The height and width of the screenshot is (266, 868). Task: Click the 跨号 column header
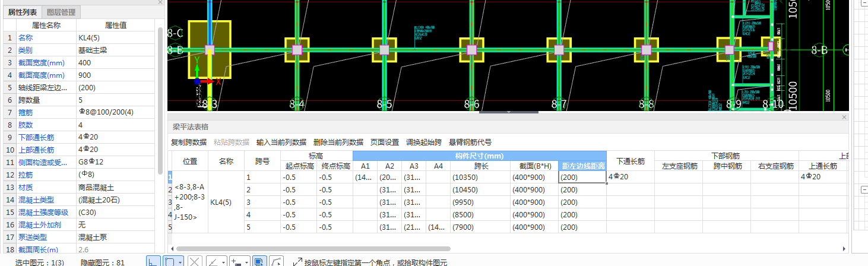point(262,161)
